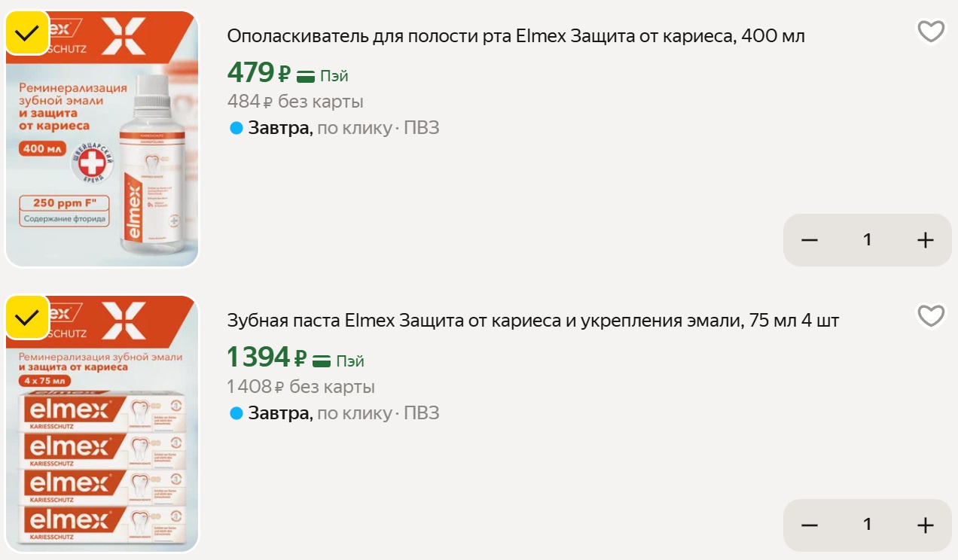
Task: Click the blue delivery dot for toothpaste
Action: coord(236,413)
